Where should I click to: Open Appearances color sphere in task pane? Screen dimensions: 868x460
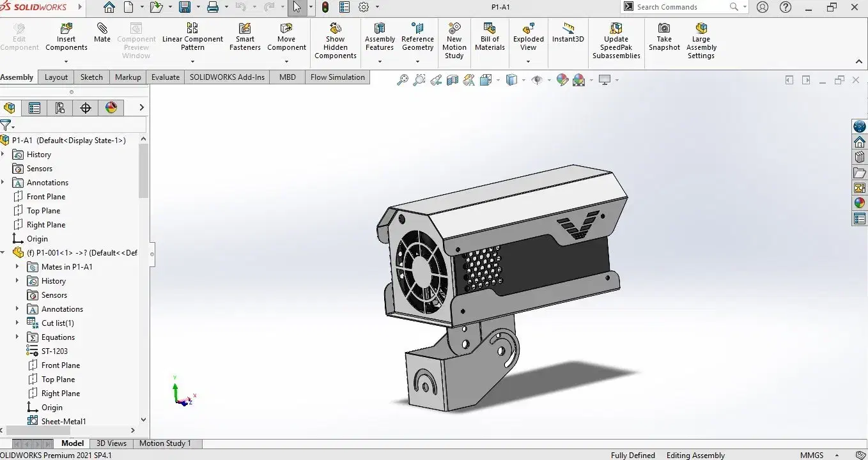coord(860,203)
